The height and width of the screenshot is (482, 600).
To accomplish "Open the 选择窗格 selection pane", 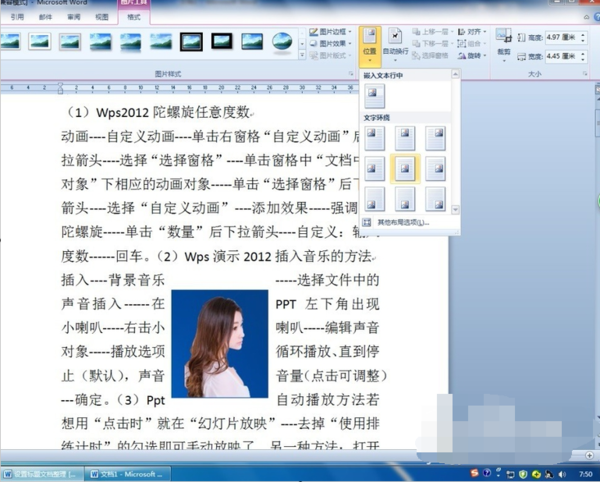I will [x=430, y=56].
